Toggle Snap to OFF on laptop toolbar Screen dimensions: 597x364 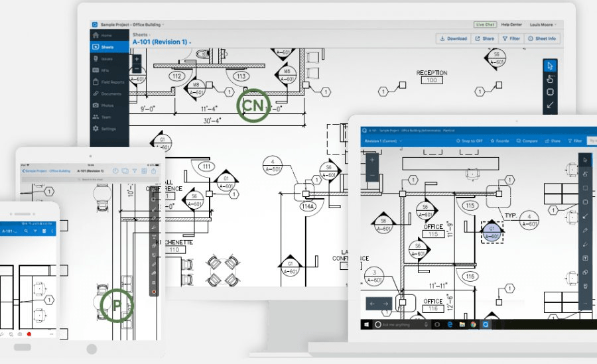point(470,141)
